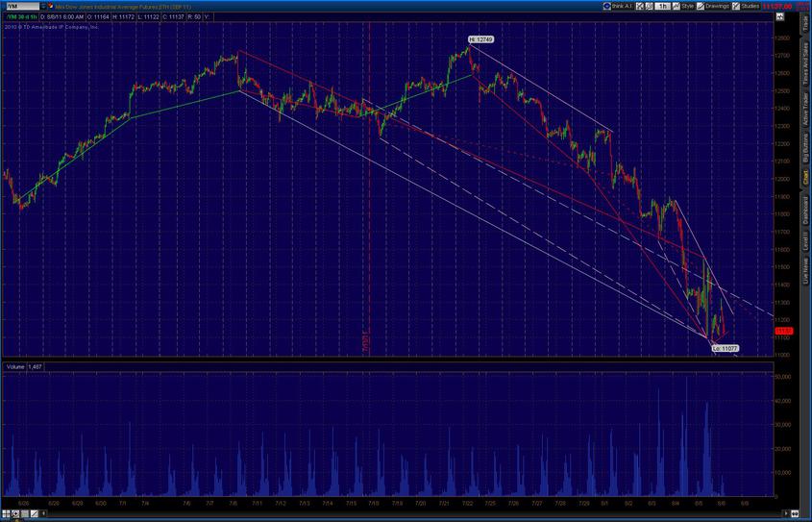Click the symbol input field showing /YM
The image size is (812, 522).
[21, 6]
